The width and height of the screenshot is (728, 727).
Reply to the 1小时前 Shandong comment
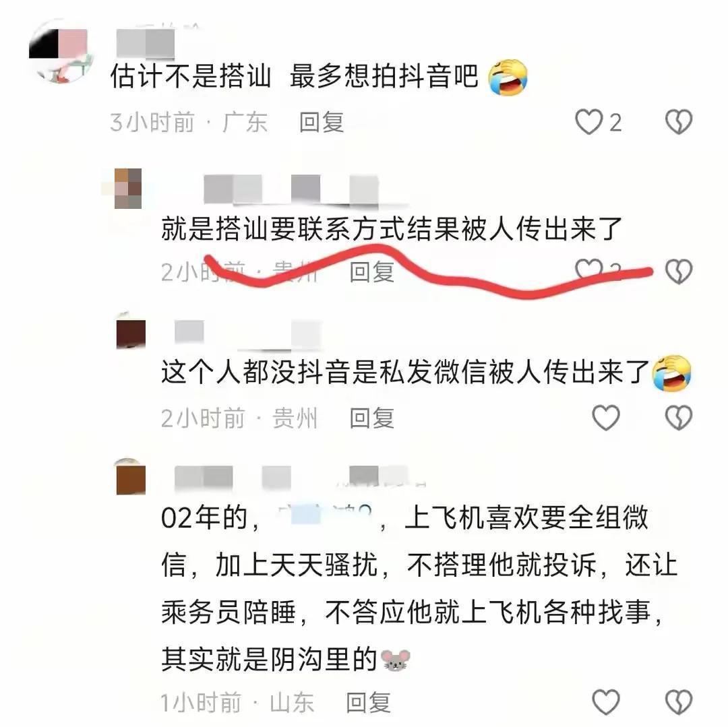[368, 703]
